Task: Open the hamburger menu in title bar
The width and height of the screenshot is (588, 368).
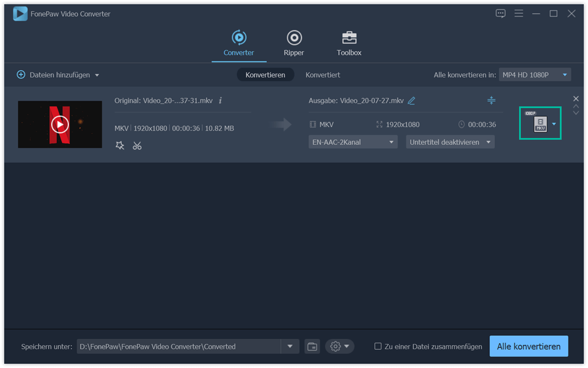Action: 519,14
